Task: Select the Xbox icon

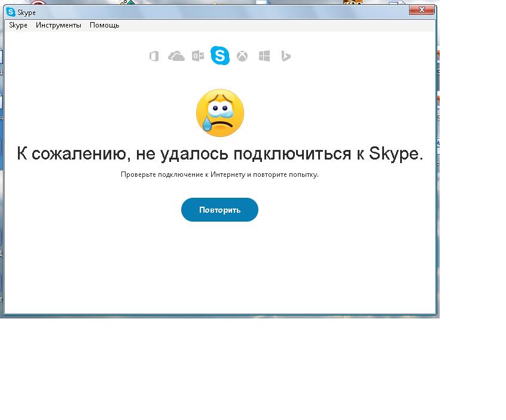Action: coord(242,56)
